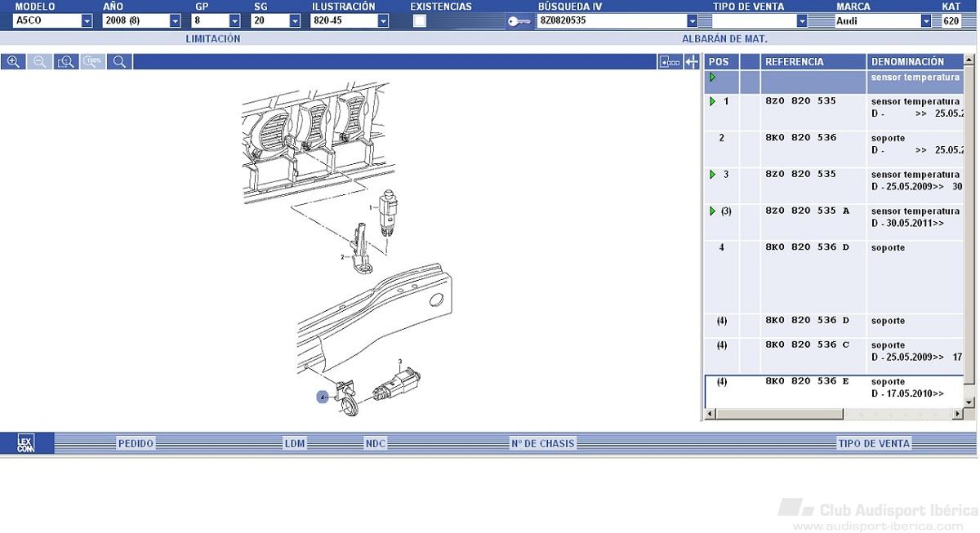Open the Año 2008 (8) dropdown

coord(176,21)
